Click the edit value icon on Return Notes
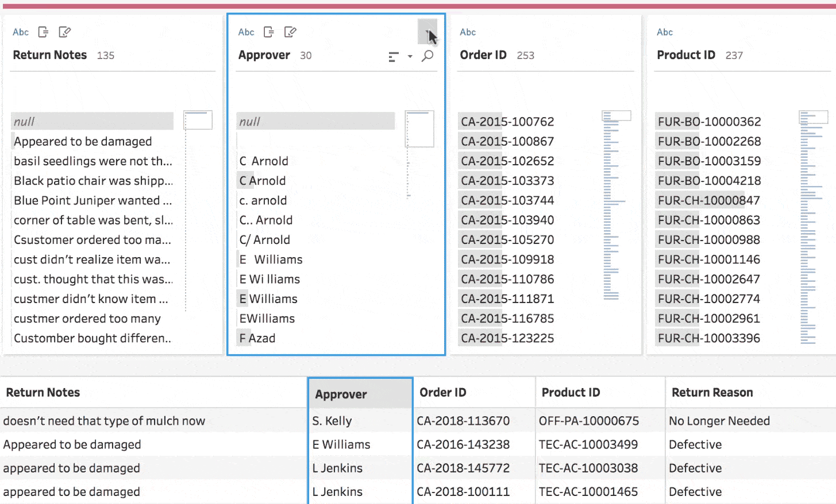The image size is (836, 504). (65, 32)
